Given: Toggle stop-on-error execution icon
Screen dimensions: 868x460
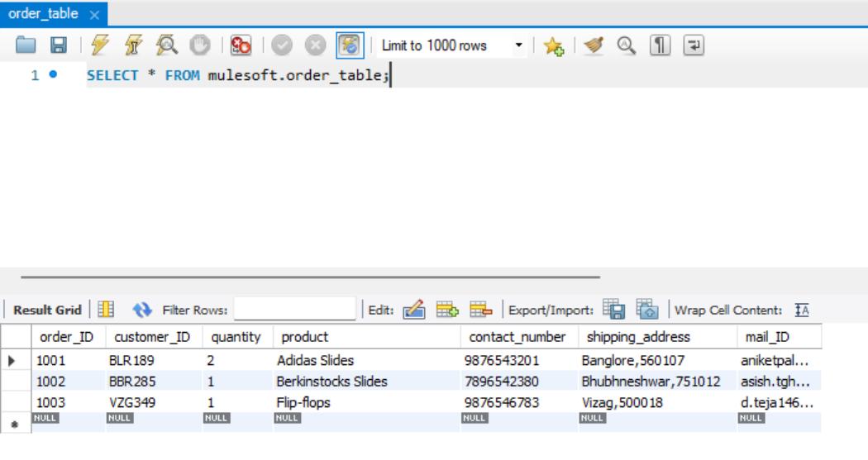Looking at the screenshot, I should click(241, 45).
